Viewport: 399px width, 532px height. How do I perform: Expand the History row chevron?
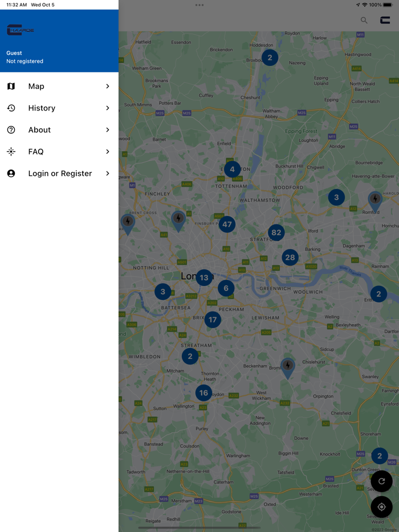point(107,108)
